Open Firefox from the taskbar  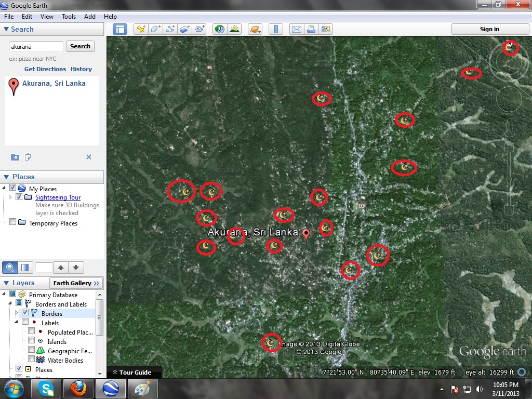coord(78,389)
